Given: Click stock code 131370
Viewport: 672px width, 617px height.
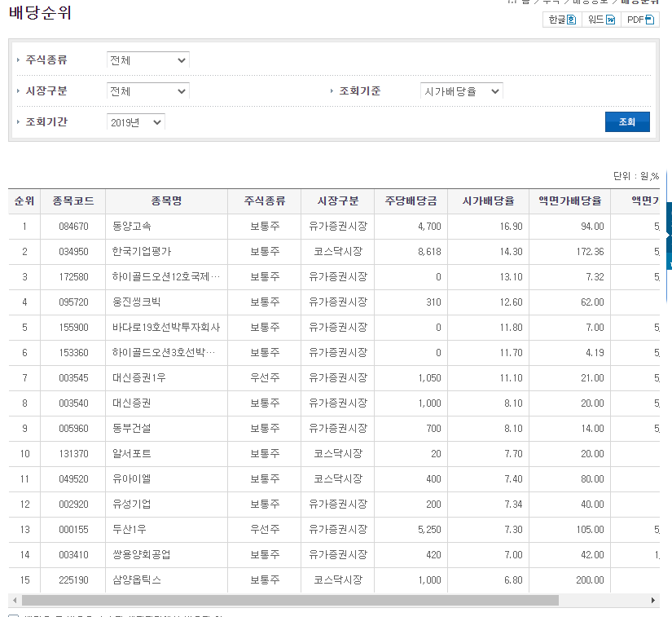Looking at the screenshot, I should [x=73, y=454].
